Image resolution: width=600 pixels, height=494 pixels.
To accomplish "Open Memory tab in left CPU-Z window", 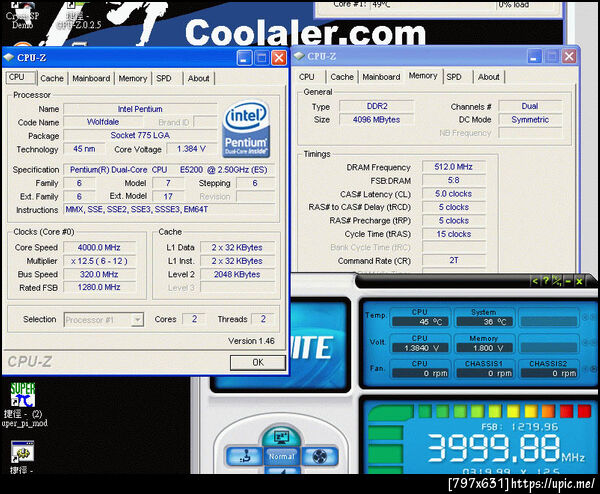I will [x=133, y=78].
